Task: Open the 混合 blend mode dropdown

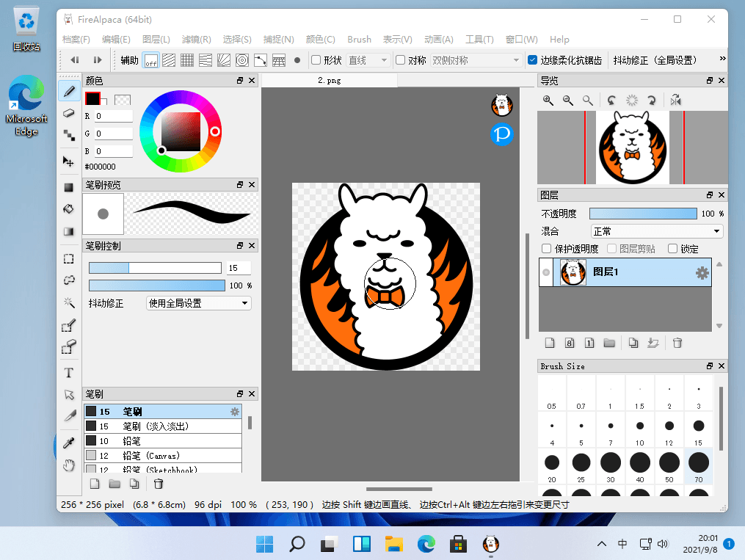Action: pyautogui.click(x=657, y=231)
